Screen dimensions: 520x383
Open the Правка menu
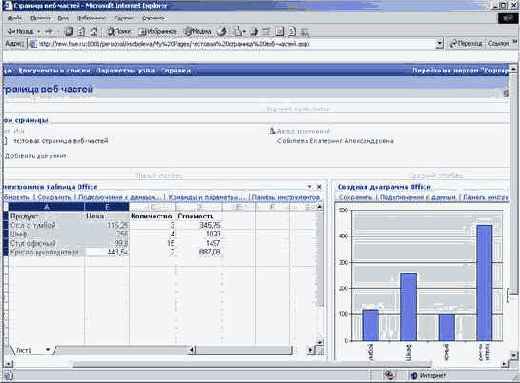click(x=40, y=18)
